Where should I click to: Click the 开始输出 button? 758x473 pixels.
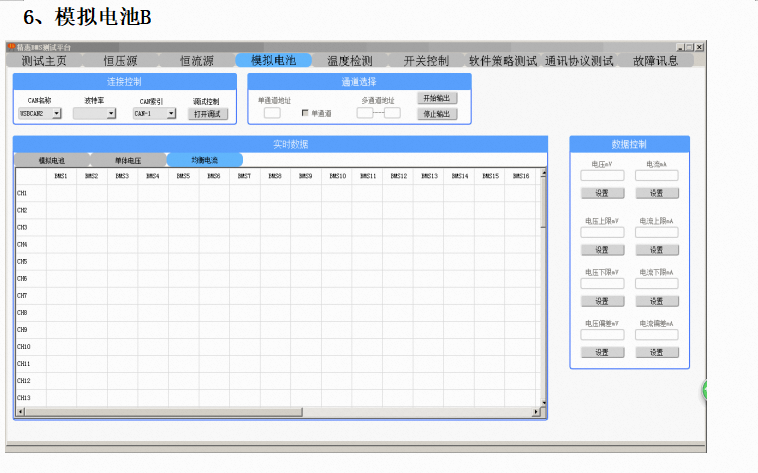coord(436,98)
